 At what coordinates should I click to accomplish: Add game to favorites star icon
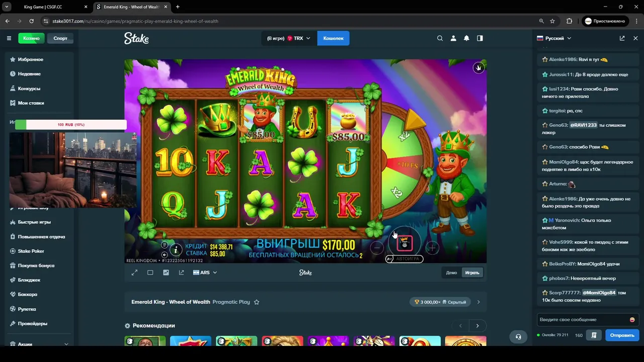[256, 302]
